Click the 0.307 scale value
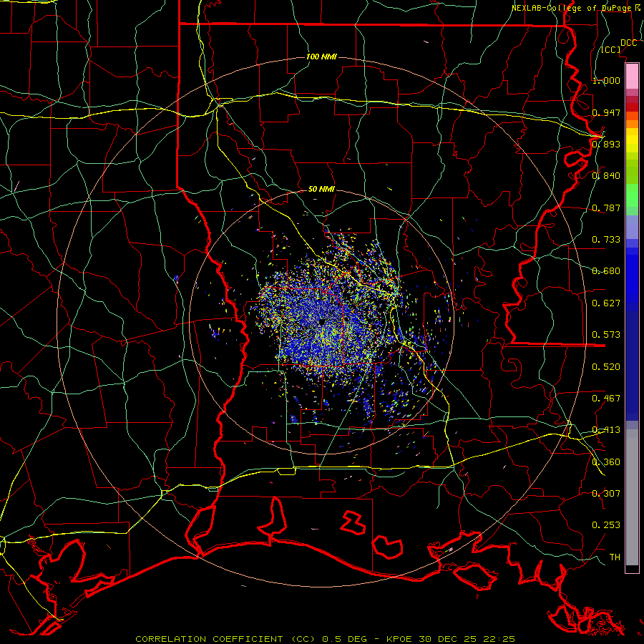Screen dimensions: 644x644 click(x=606, y=493)
